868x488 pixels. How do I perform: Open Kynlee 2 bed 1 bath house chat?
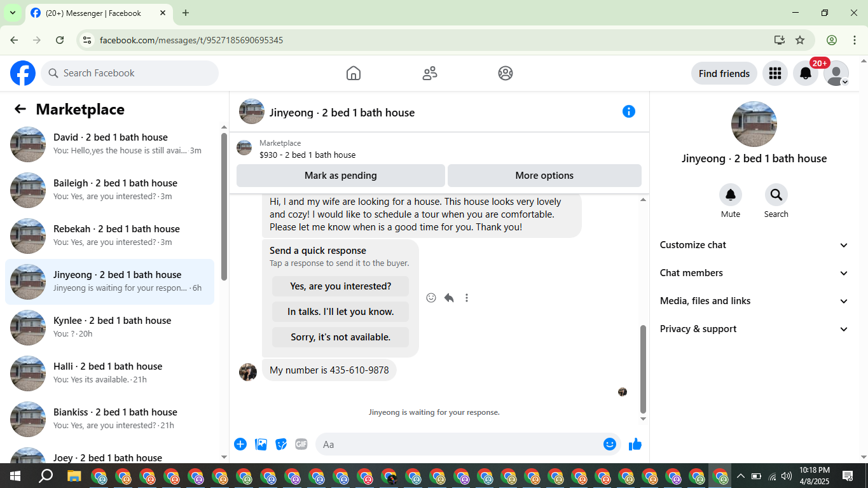[109, 328]
